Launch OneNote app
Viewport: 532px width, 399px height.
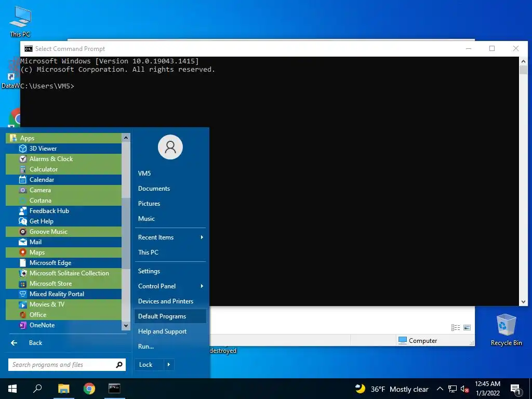[x=63, y=325]
